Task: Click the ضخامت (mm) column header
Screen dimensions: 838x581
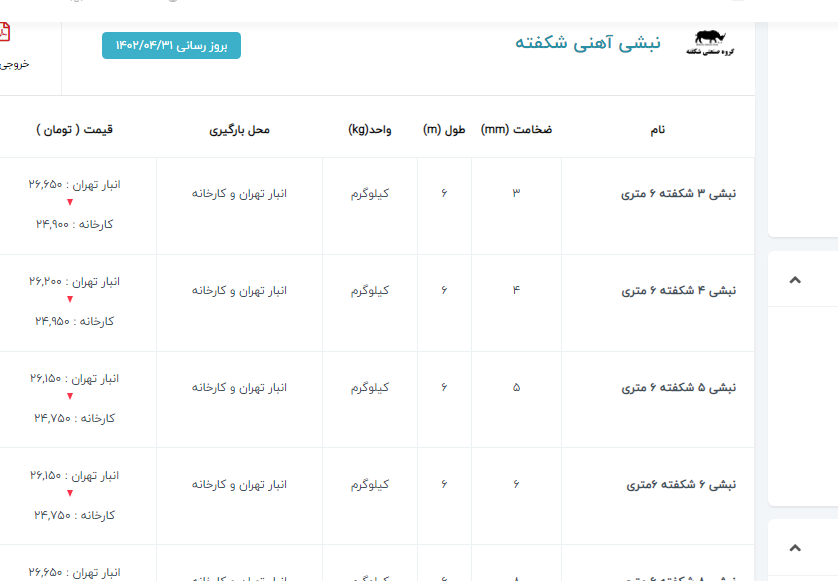Action: (x=516, y=130)
